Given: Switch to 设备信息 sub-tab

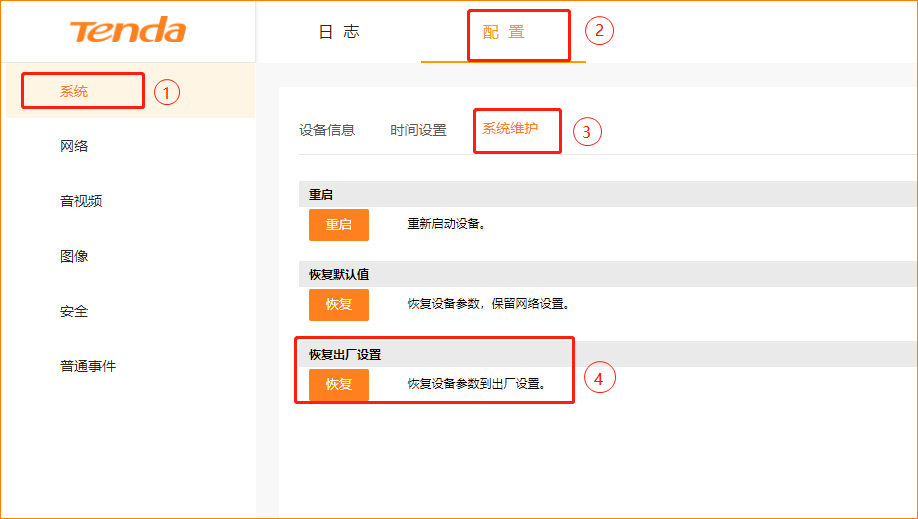Looking at the screenshot, I should point(327,130).
